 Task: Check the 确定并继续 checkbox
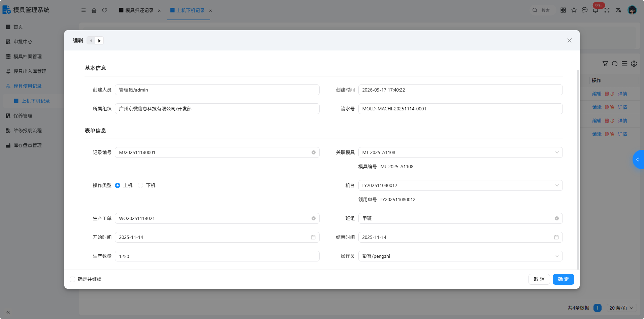(x=72, y=279)
